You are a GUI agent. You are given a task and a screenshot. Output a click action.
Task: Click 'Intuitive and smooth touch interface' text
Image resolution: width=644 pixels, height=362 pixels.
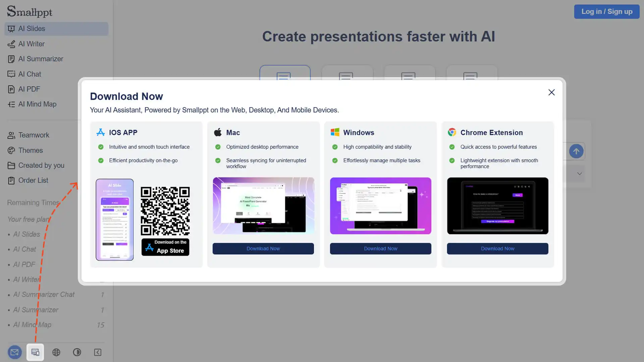point(149,147)
